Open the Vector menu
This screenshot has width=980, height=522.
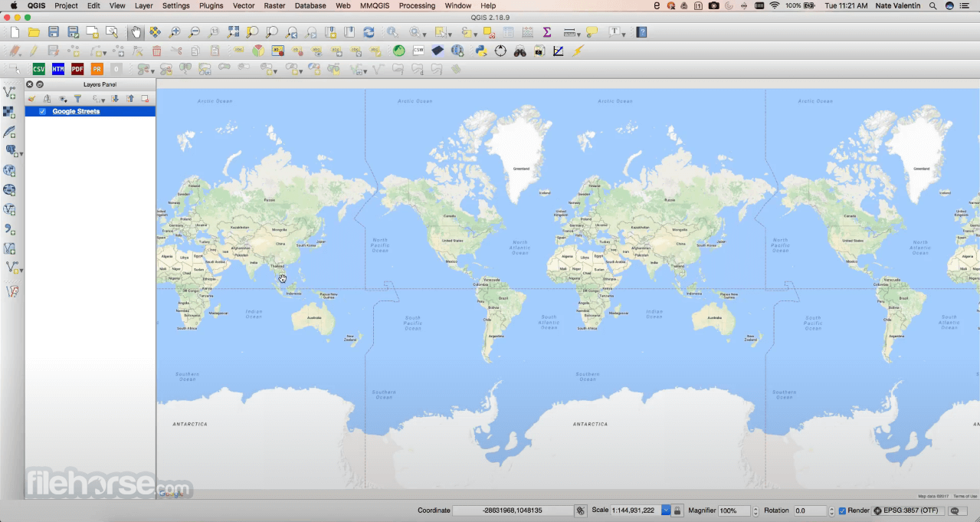244,5
